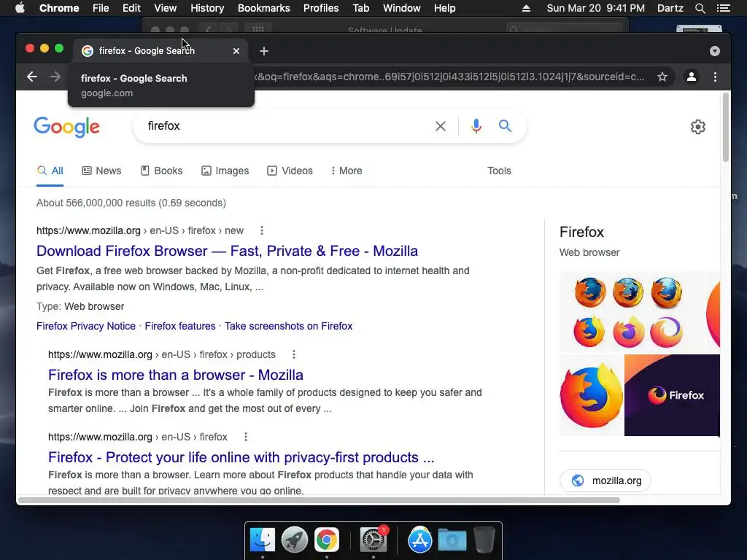Open the Help menu

pyautogui.click(x=444, y=8)
